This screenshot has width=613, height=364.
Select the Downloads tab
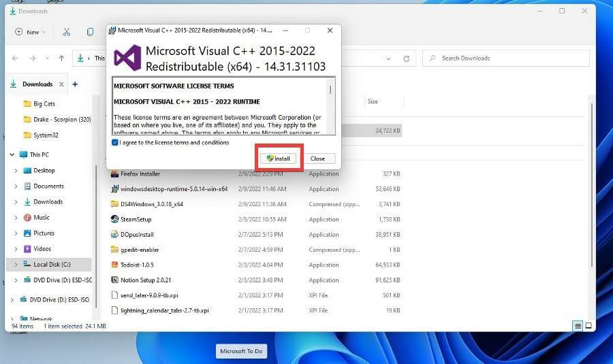point(37,84)
